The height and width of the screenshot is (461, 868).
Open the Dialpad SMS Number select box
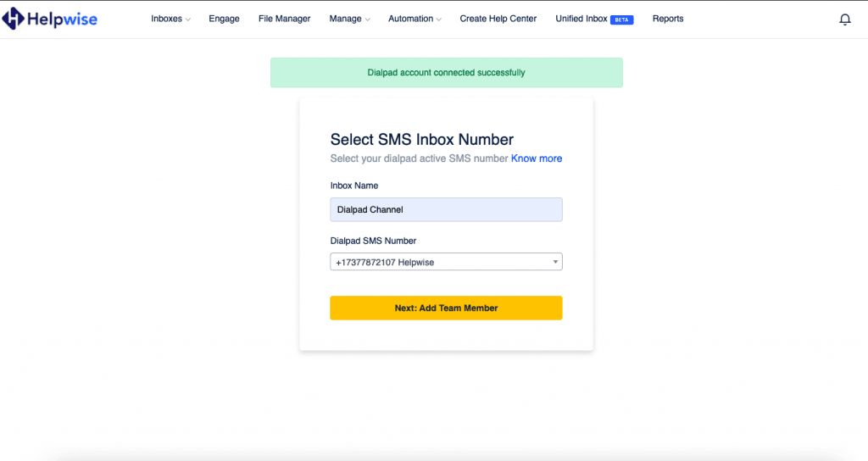[441, 263]
